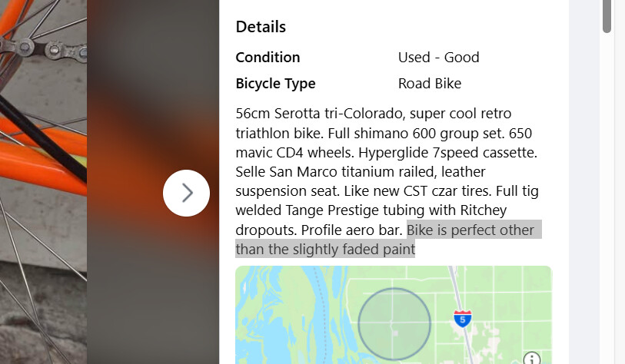
Task: Click the bike chain in the photo
Action: [x=44, y=48]
